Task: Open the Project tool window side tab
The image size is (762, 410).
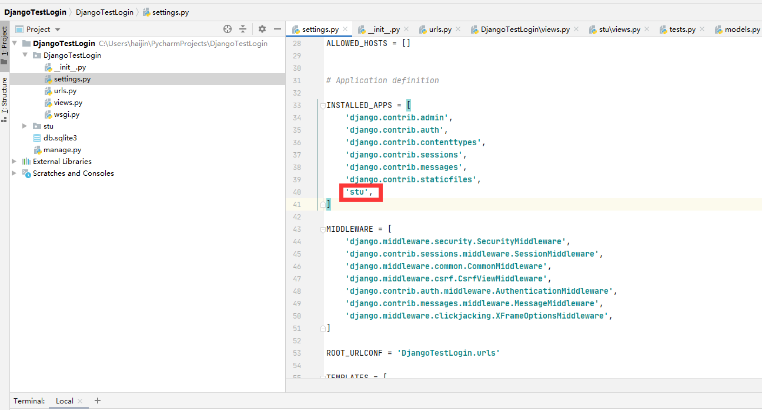Action: coord(4,46)
